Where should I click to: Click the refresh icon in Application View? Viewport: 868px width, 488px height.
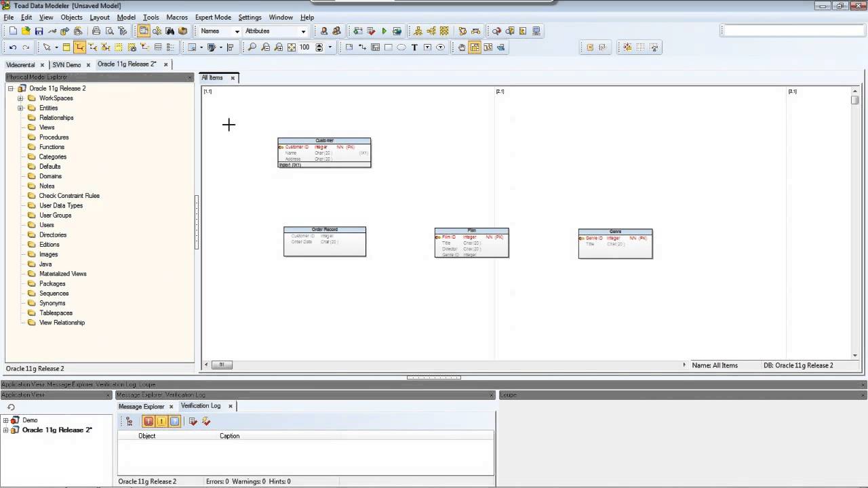click(11, 407)
